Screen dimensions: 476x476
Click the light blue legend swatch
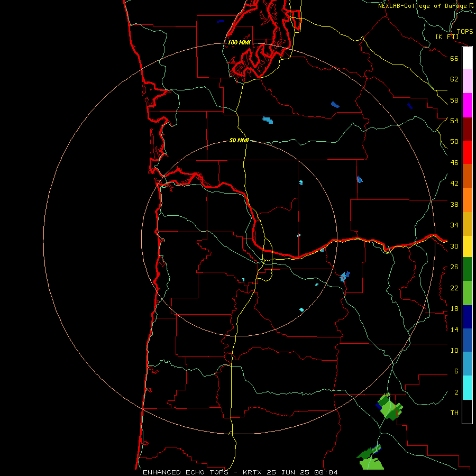point(467,364)
